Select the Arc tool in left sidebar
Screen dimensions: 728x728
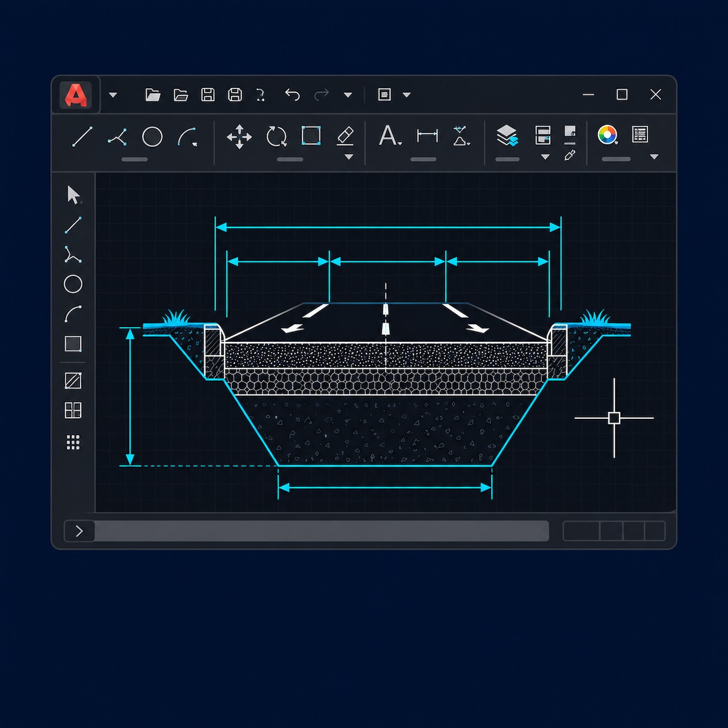point(73,314)
